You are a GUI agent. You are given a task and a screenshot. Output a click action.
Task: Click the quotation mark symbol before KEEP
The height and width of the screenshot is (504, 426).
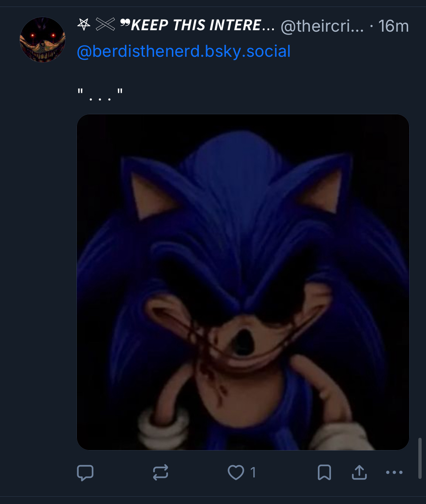click(125, 24)
